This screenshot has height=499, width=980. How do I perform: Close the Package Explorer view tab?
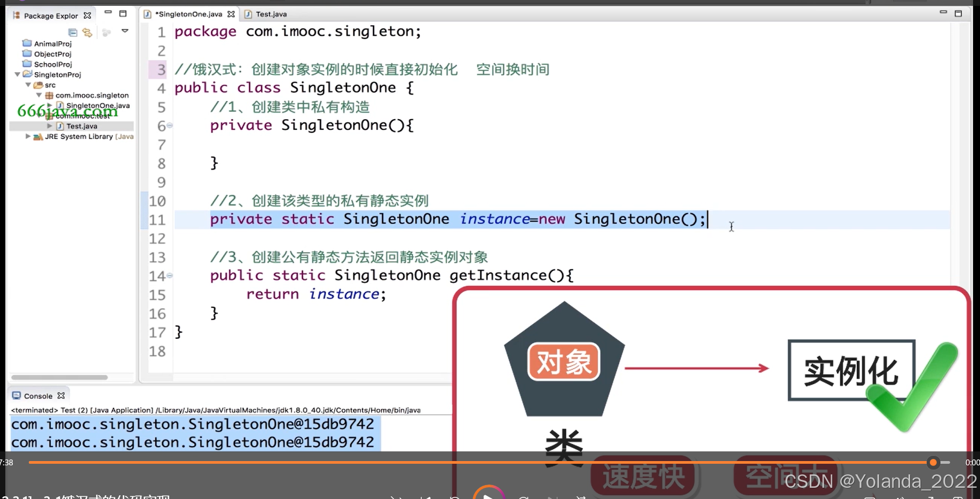click(x=88, y=15)
